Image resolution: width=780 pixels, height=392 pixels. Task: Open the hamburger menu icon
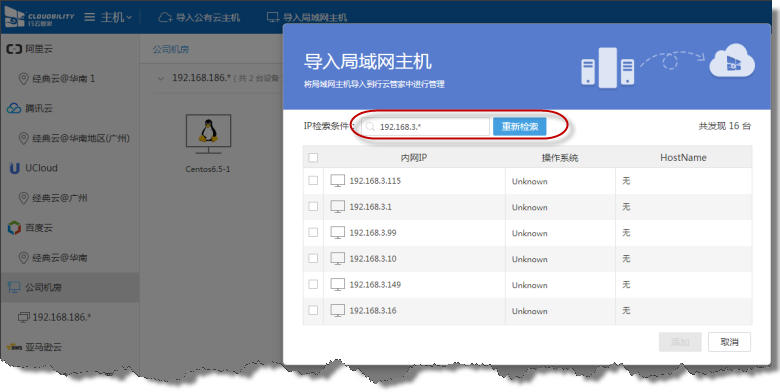click(90, 17)
